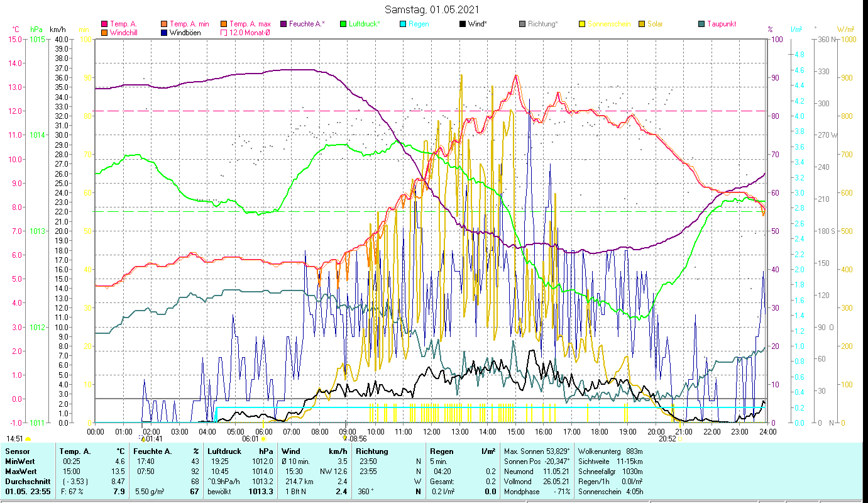Click the Temp. A. column header in table
The height and width of the screenshot is (503, 868).
coord(75,451)
